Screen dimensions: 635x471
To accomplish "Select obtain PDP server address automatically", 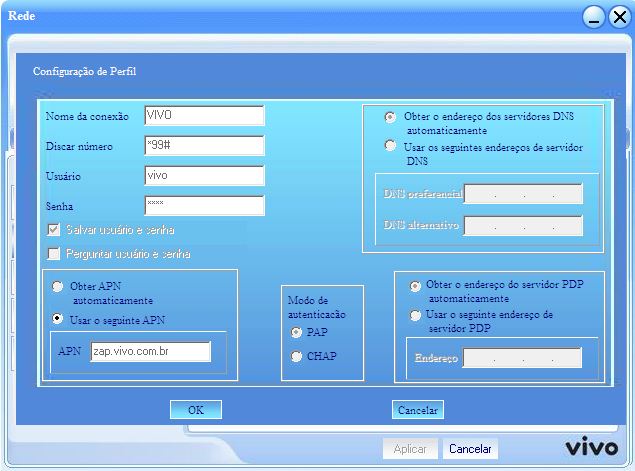I will [415, 286].
